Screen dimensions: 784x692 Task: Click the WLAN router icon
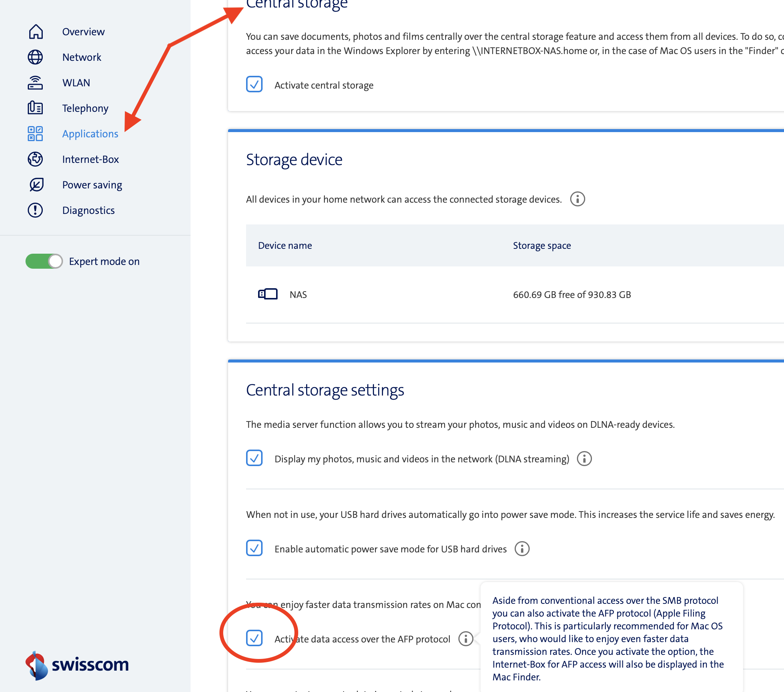(x=35, y=83)
